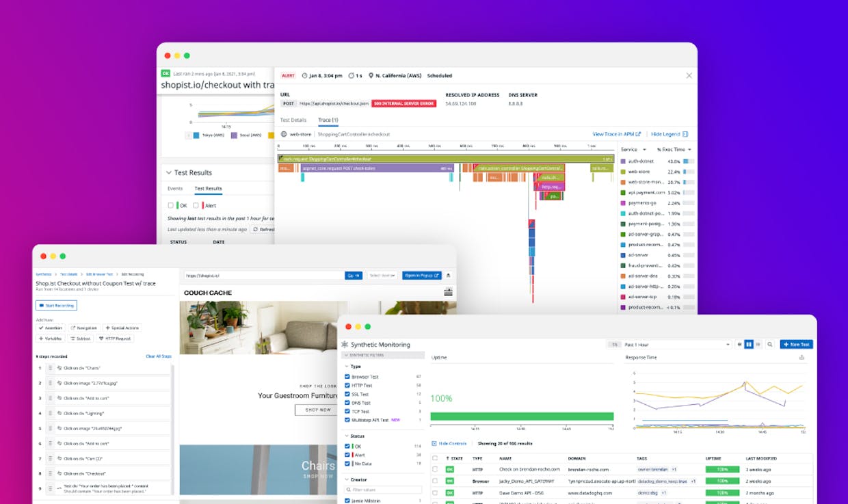This screenshot has height=504, width=848.
Task: Tick the OK filter checkbox in Test Results
Action: (x=170, y=205)
